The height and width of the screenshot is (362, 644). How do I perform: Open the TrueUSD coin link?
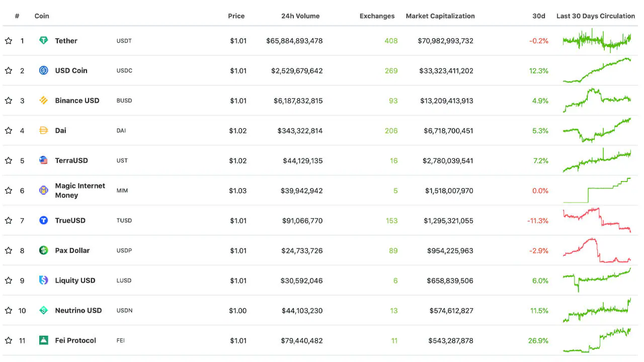click(70, 220)
